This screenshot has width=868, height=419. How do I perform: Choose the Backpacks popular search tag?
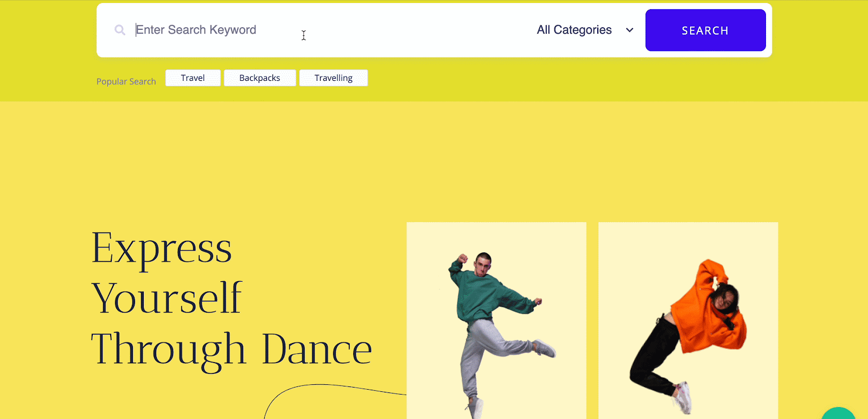click(x=259, y=78)
